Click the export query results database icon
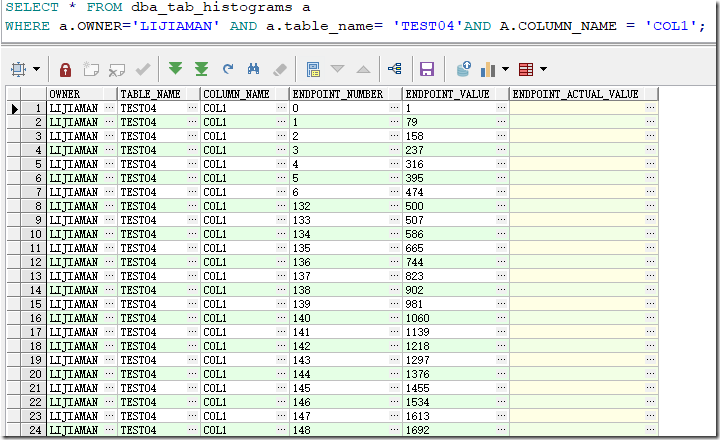Image resolution: width=720 pixels, height=440 pixels. pyautogui.click(x=464, y=69)
